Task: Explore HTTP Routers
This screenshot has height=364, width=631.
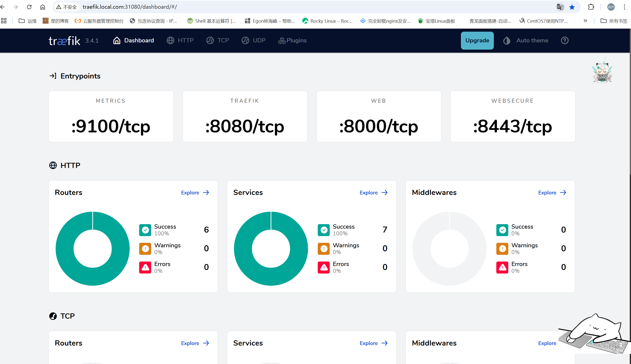Action: coord(195,192)
